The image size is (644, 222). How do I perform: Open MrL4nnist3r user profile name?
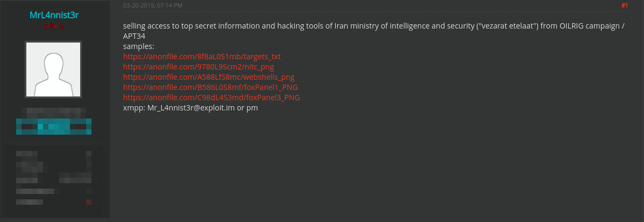[54, 15]
